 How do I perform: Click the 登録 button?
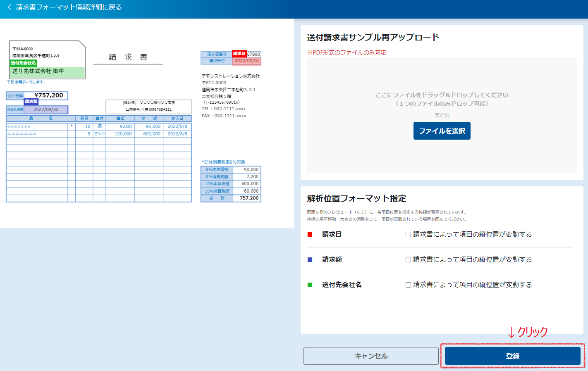coord(512,356)
